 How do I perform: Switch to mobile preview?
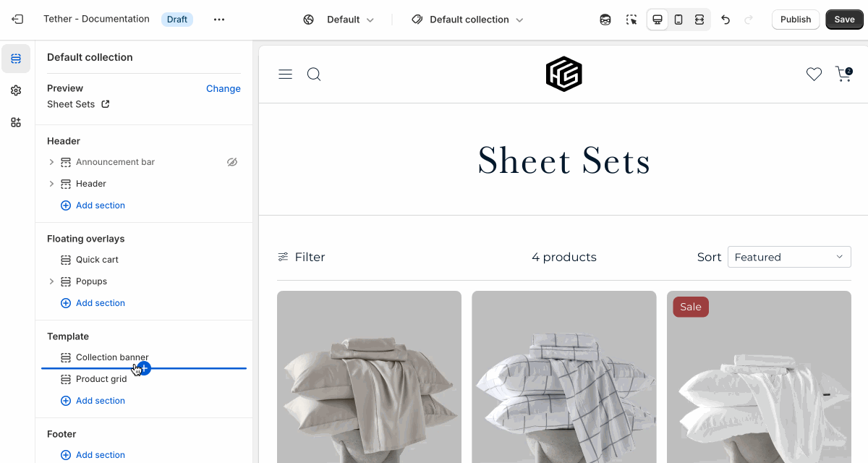[678, 20]
